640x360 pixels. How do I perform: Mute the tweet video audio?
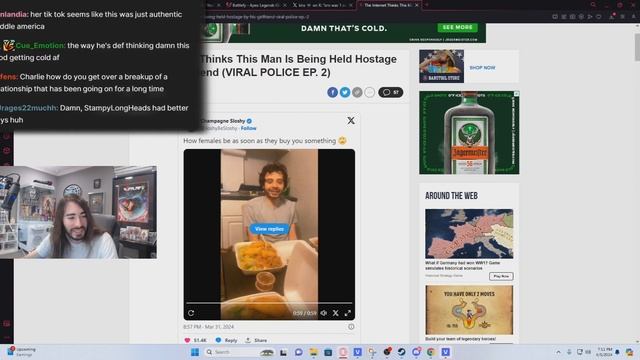pyautogui.click(x=324, y=313)
